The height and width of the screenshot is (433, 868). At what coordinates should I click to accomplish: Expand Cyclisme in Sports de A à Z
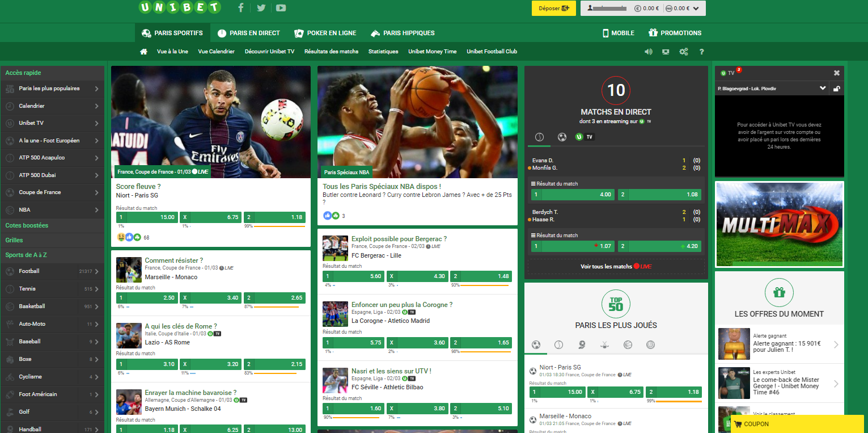(52, 377)
